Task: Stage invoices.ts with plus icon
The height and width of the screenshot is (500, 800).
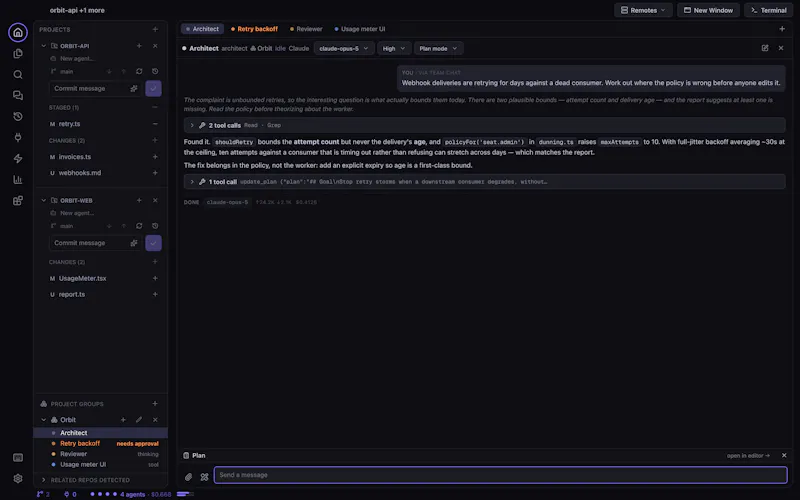Action: click(x=155, y=157)
